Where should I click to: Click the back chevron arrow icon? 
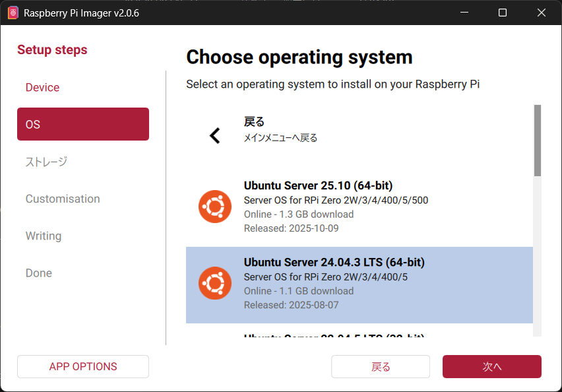(214, 135)
